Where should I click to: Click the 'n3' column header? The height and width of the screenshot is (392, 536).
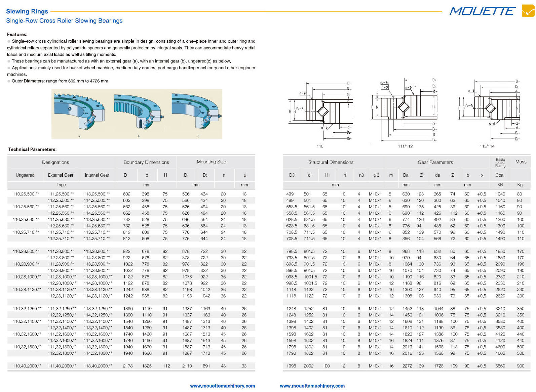[361, 175]
